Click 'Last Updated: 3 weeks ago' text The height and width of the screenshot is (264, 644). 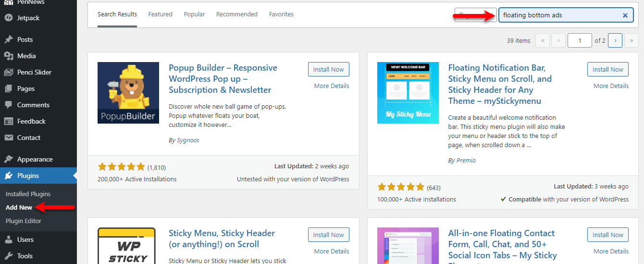591,187
